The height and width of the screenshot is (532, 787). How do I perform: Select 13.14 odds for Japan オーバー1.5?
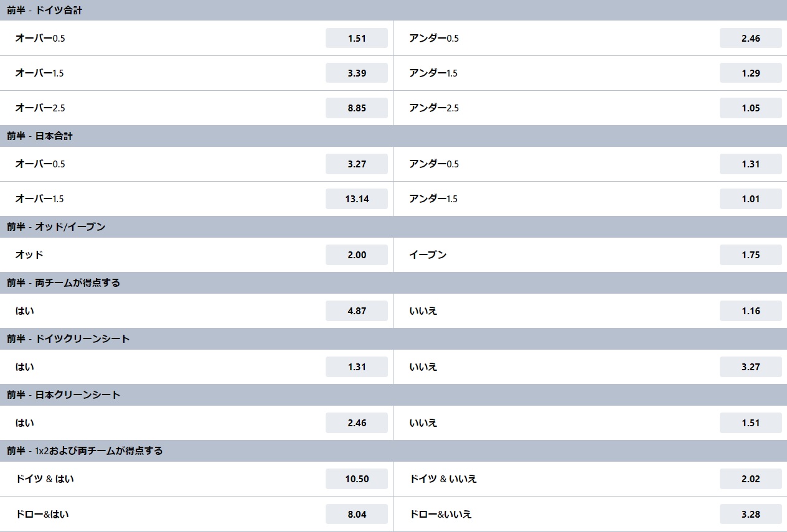(x=357, y=198)
